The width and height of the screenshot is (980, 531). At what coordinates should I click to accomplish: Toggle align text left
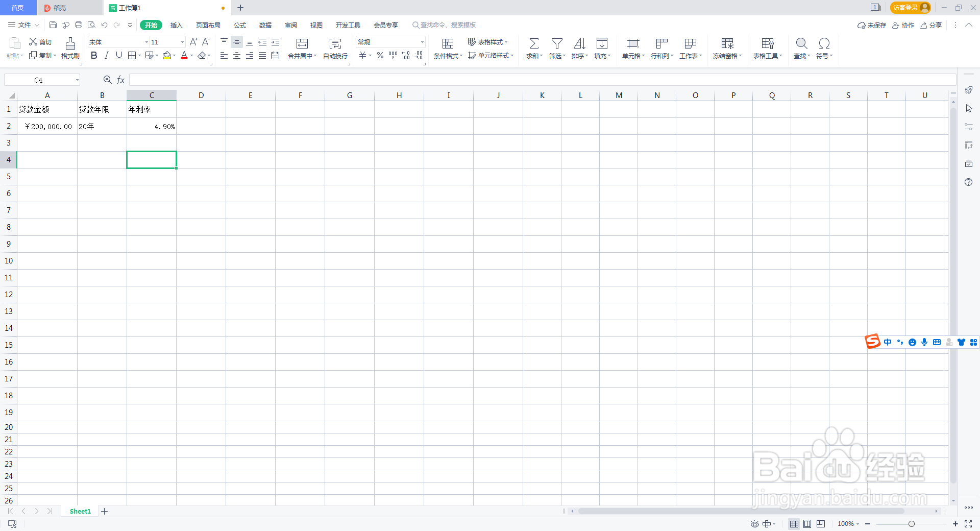pyautogui.click(x=224, y=55)
